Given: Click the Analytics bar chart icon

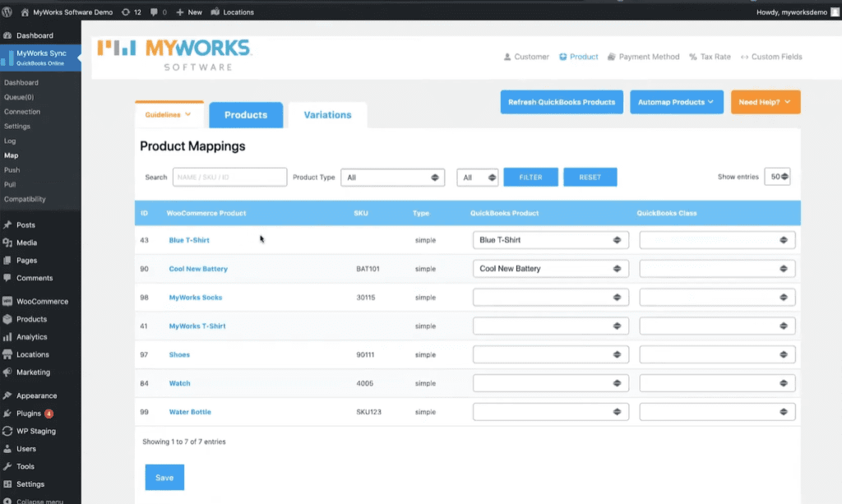Looking at the screenshot, I should click(7, 336).
